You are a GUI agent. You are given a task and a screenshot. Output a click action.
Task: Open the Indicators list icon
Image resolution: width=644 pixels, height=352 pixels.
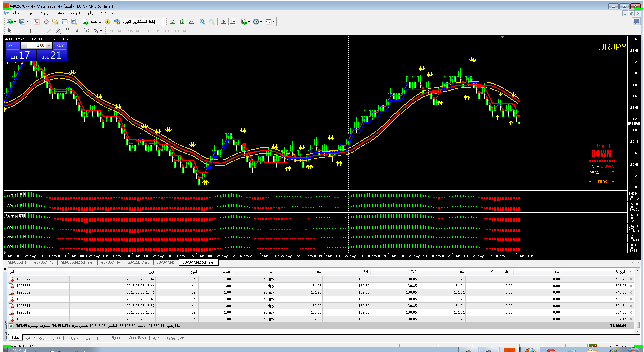tap(244, 22)
